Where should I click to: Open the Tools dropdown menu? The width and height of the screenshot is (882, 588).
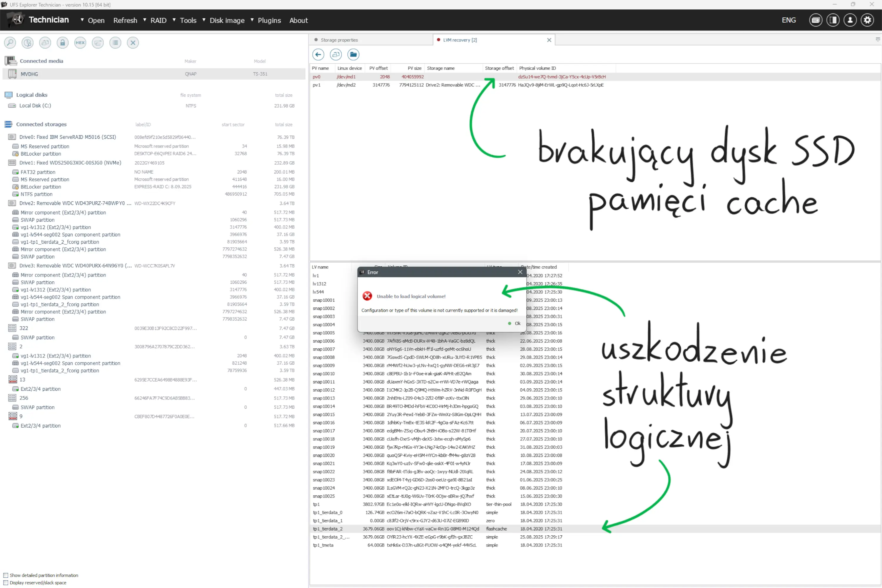point(188,20)
